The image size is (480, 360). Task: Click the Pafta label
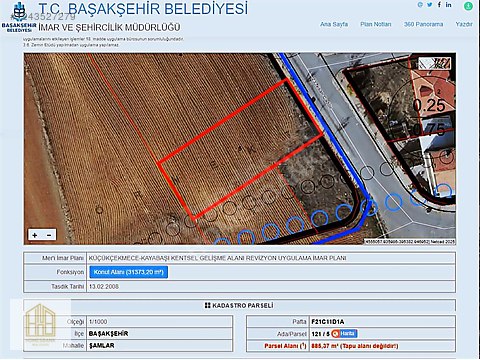(299, 322)
